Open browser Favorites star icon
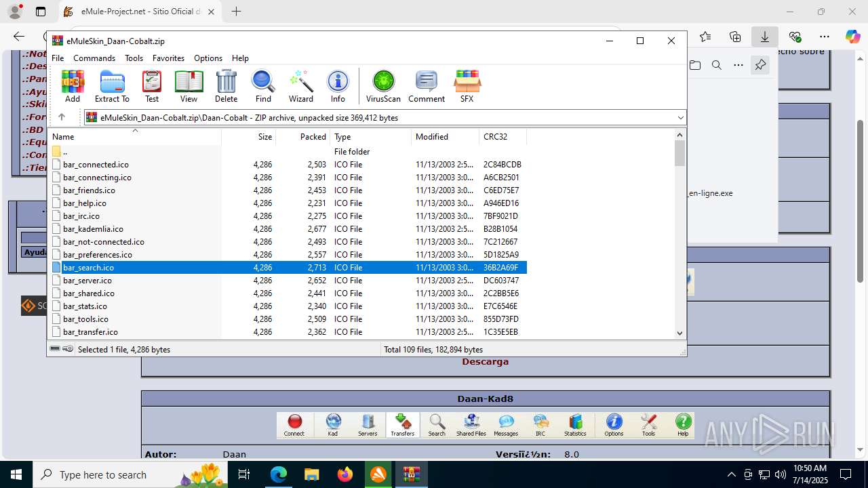 point(705,37)
